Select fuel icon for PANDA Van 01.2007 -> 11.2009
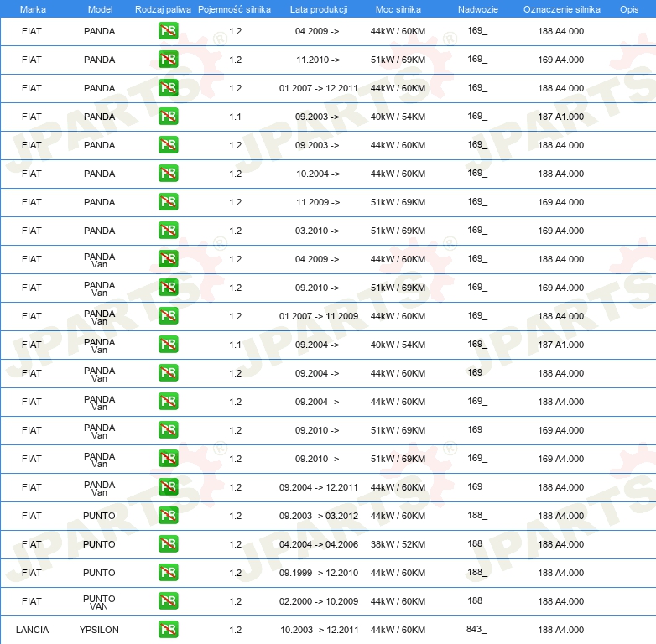The width and height of the screenshot is (656, 644). coord(168,316)
